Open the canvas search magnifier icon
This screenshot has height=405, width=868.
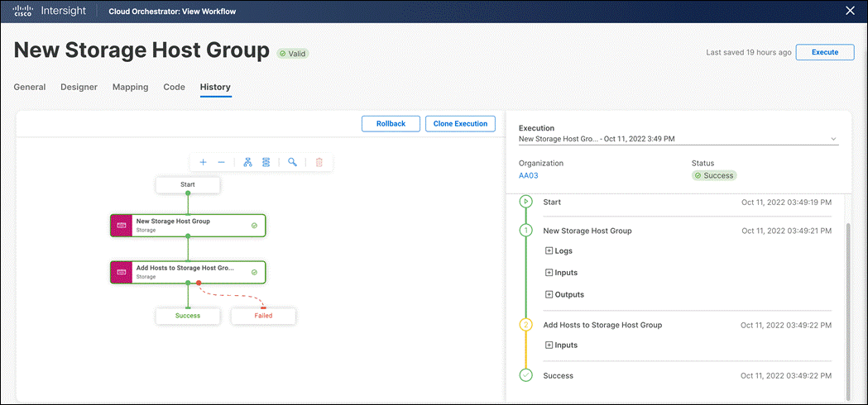[x=292, y=163]
